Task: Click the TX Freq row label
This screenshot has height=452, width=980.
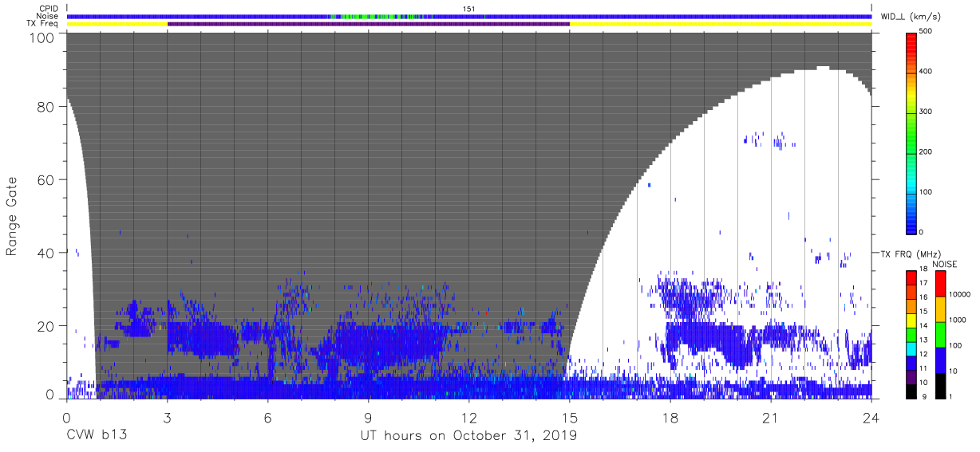Action: coord(42,24)
